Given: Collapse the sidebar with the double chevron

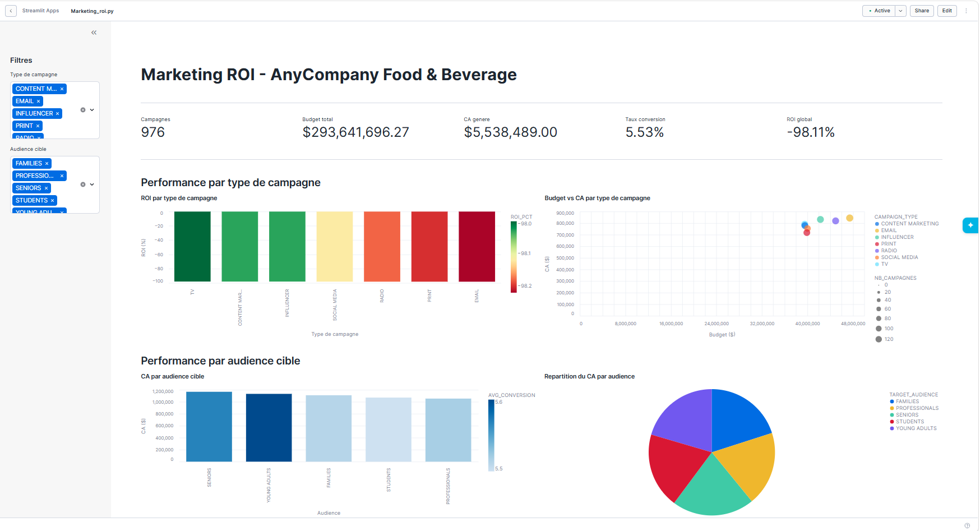Looking at the screenshot, I should coord(94,33).
